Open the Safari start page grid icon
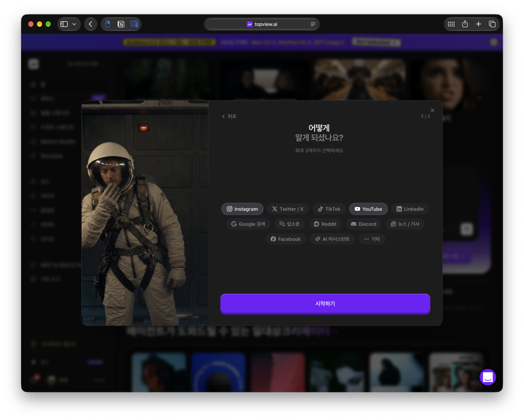This screenshot has width=524, height=420. pyautogui.click(x=451, y=24)
